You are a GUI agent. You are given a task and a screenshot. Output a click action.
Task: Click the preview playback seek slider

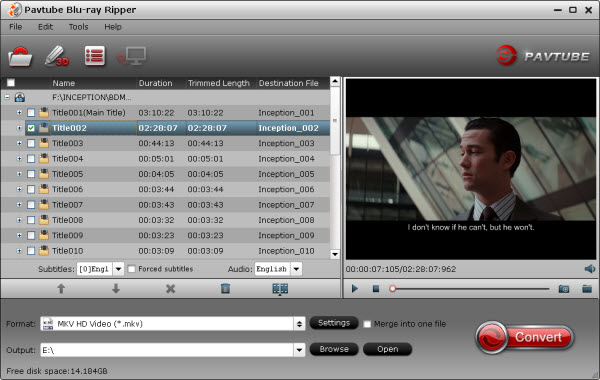click(x=470, y=289)
